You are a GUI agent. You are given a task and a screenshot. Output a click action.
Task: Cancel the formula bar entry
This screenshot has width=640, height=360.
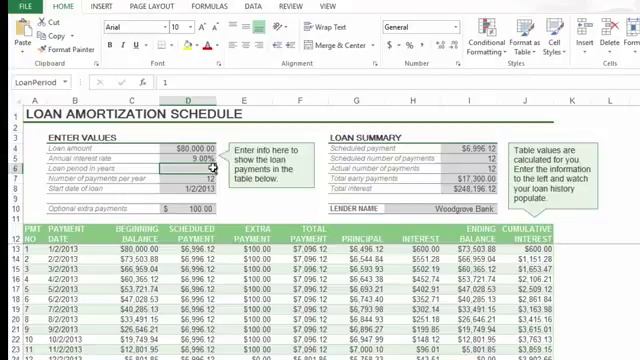coord(100,83)
